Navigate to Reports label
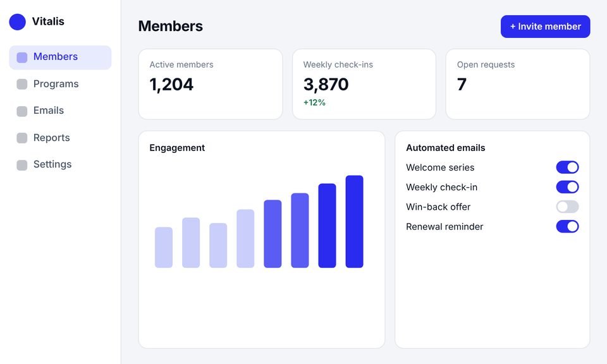Viewport: 607px width, 364px height. 51,138
